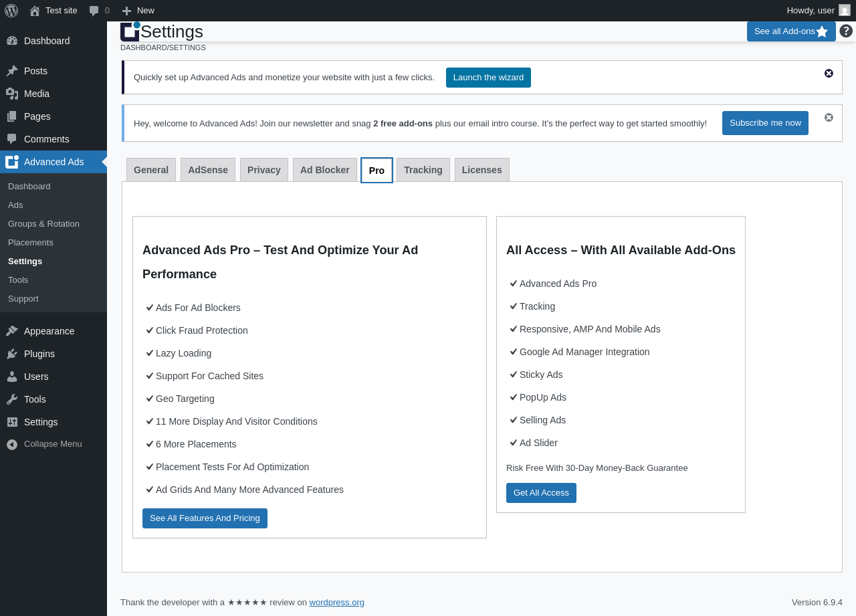This screenshot has height=616, width=856.
Task: Open the Ad Blocker tab
Action: [x=325, y=170]
